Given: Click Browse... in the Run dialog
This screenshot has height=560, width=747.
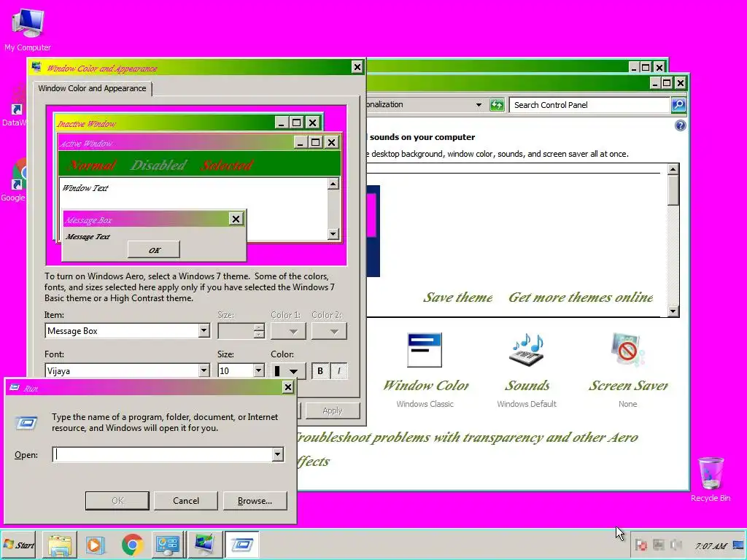Looking at the screenshot, I should pos(255,500).
